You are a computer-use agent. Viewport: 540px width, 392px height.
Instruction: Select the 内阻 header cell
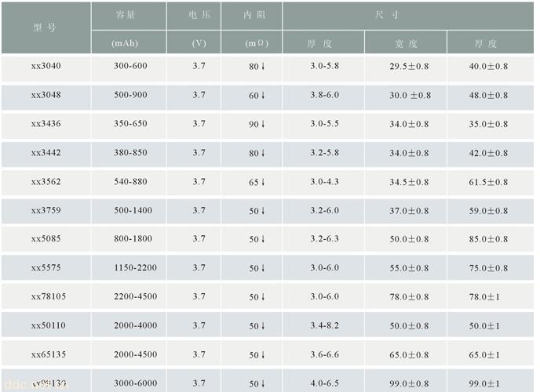click(x=251, y=16)
